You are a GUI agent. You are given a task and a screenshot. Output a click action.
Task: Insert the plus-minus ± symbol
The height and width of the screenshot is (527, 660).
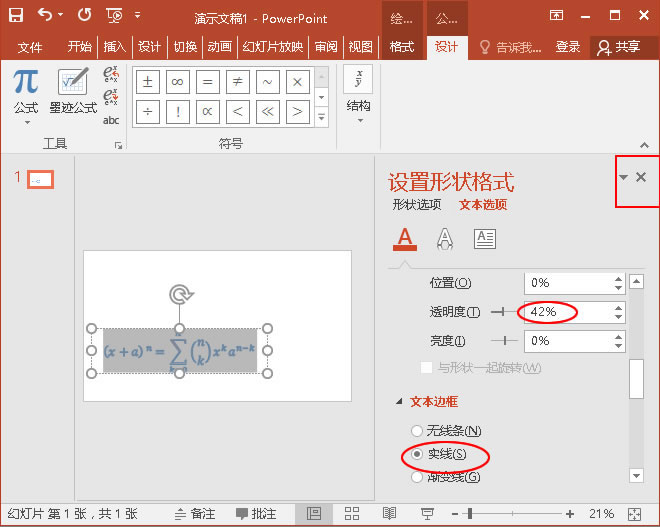point(148,81)
